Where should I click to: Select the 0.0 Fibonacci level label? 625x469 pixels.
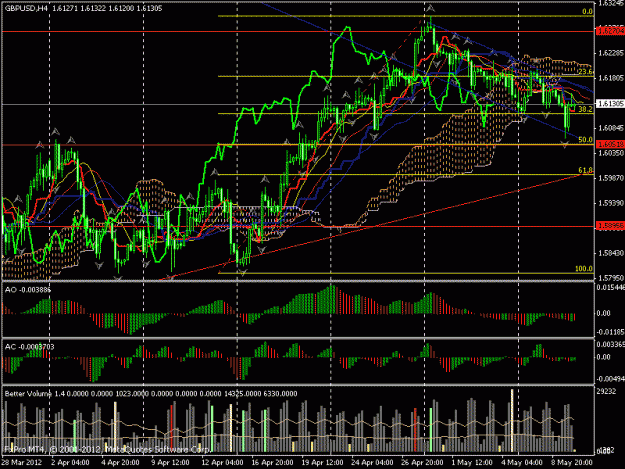coord(587,12)
